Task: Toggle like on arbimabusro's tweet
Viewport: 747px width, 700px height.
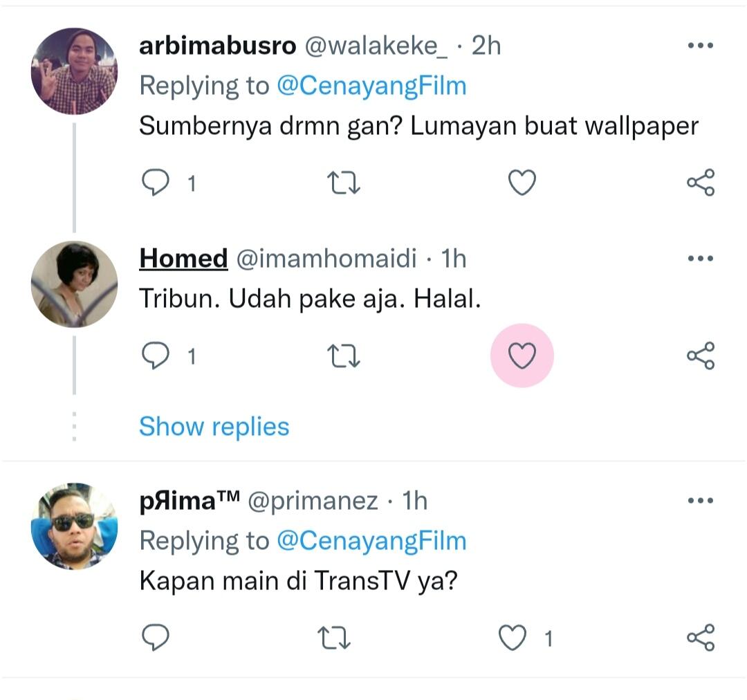Action: pos(522,182)
